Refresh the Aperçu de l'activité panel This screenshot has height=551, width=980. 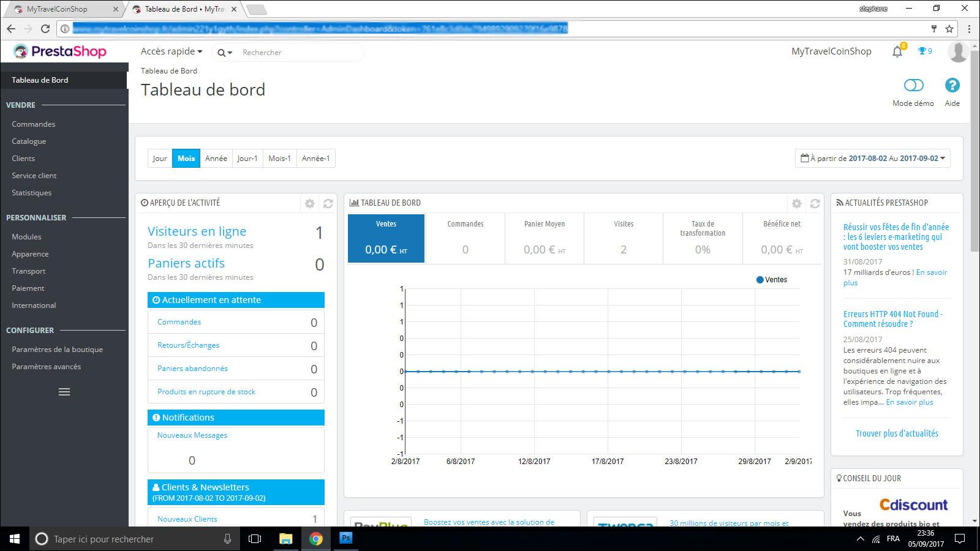pyautogui.click(x=328, y=203)
